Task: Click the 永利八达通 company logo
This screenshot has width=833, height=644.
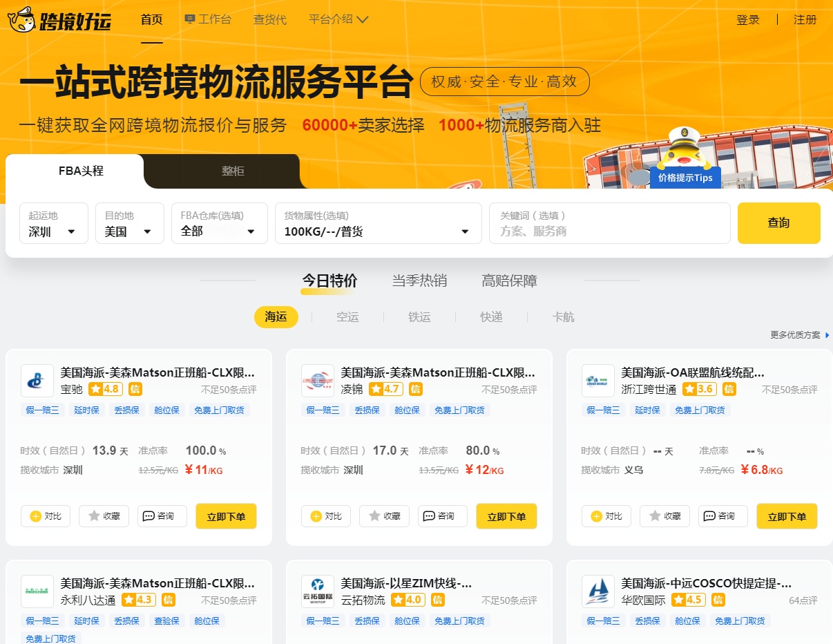Action: [x=37, y=591]
